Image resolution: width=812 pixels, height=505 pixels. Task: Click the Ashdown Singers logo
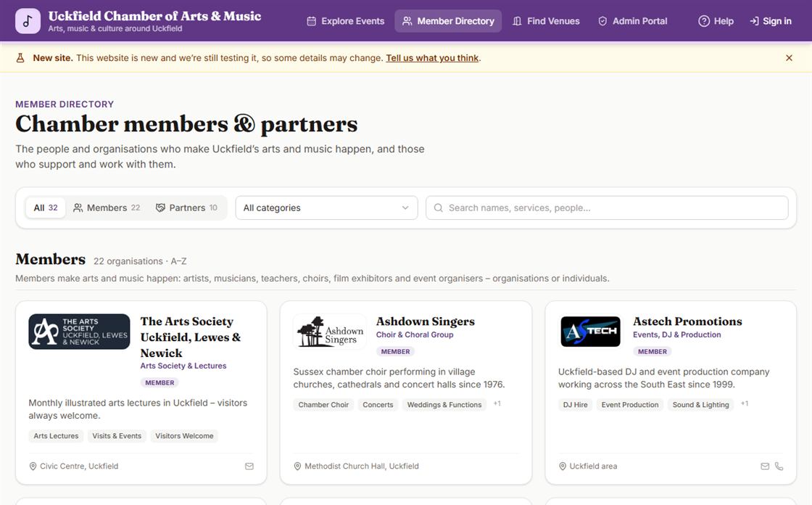click(329, 332)
